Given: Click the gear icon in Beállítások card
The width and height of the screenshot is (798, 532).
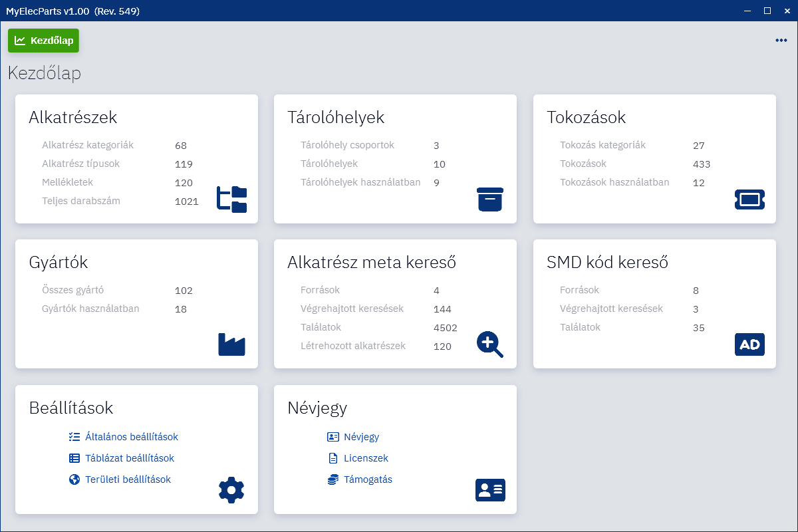Looking at the screenshot, I should point(231,490).
